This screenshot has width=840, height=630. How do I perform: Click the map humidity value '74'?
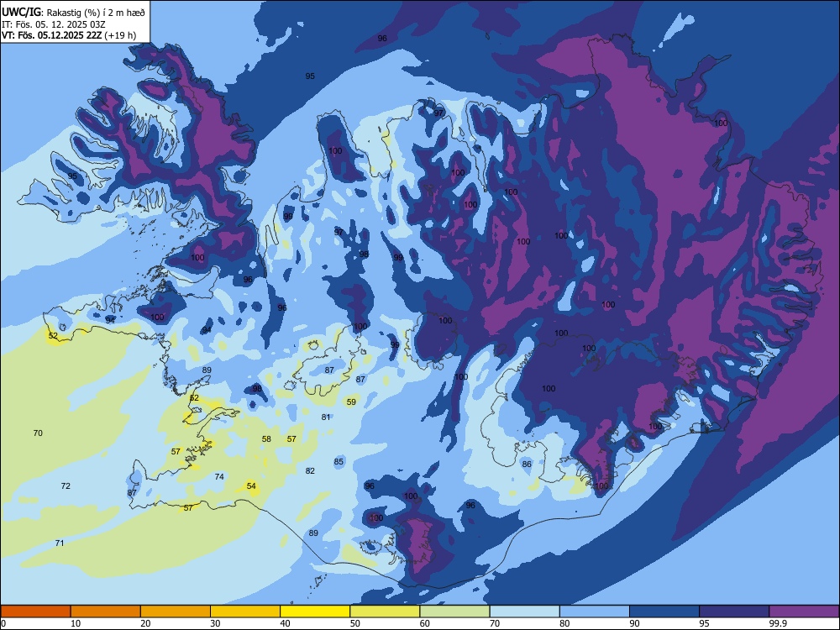point(219,477)
